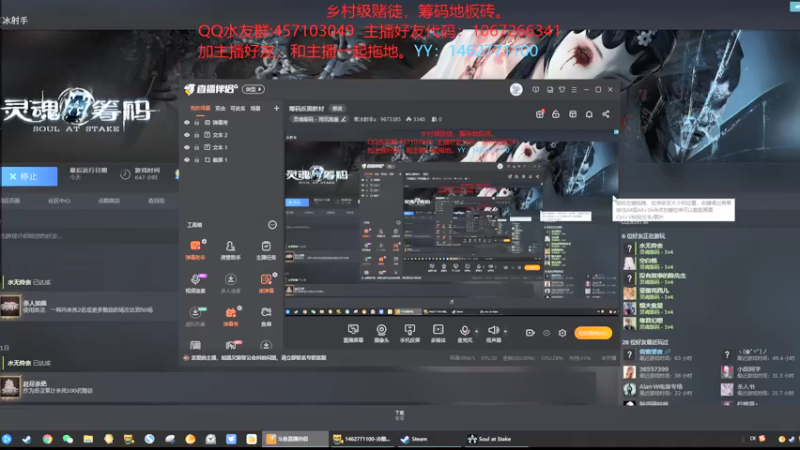Open the skin shirt icon in the title bar
Viewport: 800px width, 450px height.
tap(562, 89)
